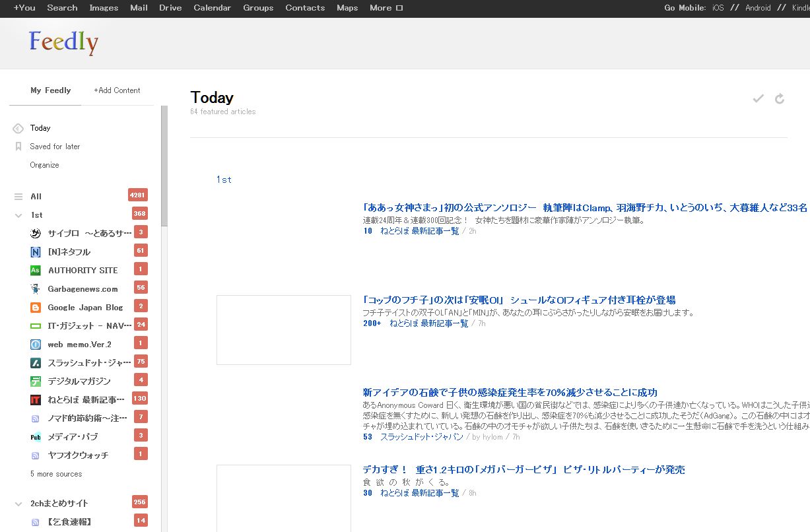This screenshot has width=810, height=532.
Task: Open the More dropdown in top bar
Action: tap(386, 8)
